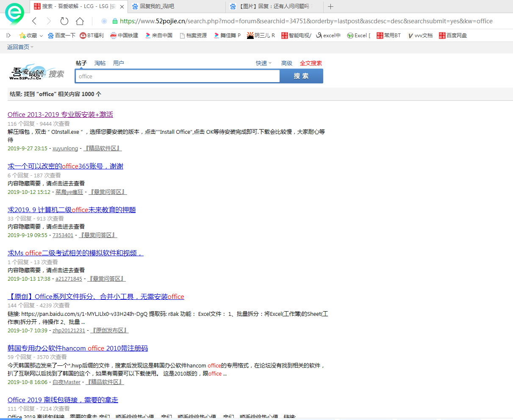Viewport: 513px width, 420px height.
Task: Open a new tab with the plus icon
Action: (331, 6)
